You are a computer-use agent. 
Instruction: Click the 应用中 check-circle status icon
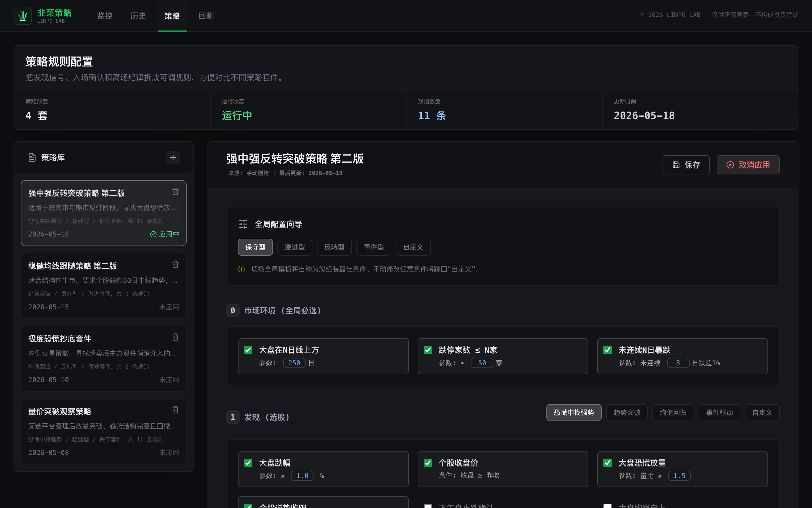[x=153, y=234]
